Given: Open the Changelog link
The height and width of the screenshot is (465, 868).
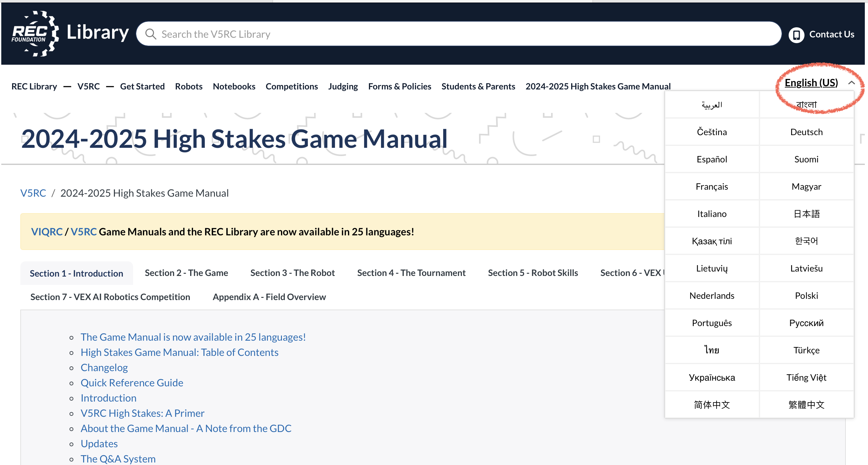Looking at the screenshot, I should tap(104, 367).
